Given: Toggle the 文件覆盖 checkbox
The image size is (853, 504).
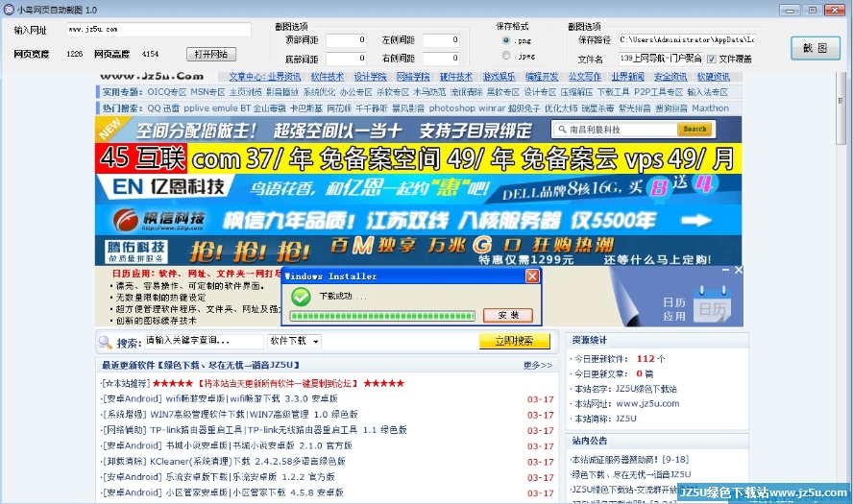Looking at the screenshot, I should pos(712,59).
